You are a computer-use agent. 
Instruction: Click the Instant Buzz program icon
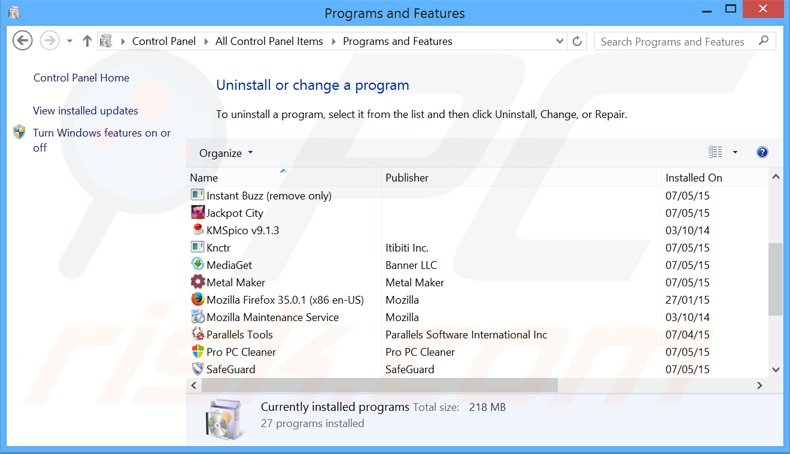(x=198, y=194)
